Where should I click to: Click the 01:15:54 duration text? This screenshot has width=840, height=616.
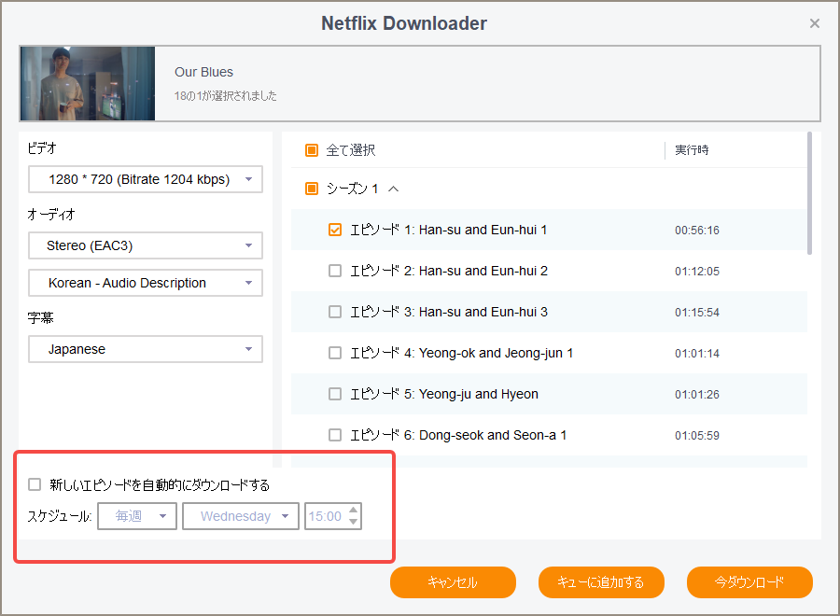point(697,313)
